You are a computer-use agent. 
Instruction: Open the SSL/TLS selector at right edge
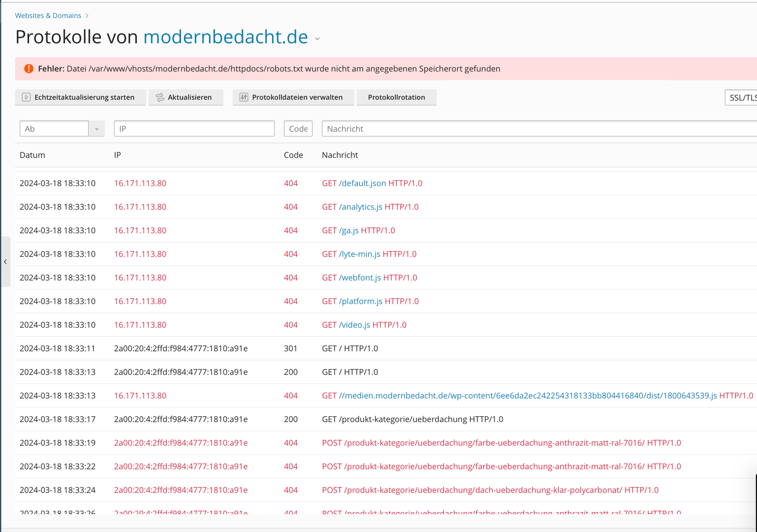tap(741, 98)
